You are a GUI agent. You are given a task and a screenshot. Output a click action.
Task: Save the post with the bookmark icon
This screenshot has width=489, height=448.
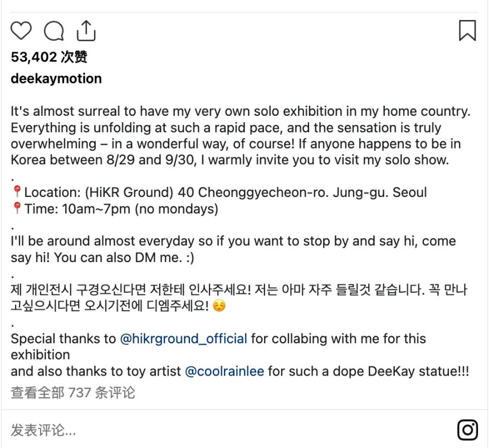pyautogui.click(x=467, y=30)
